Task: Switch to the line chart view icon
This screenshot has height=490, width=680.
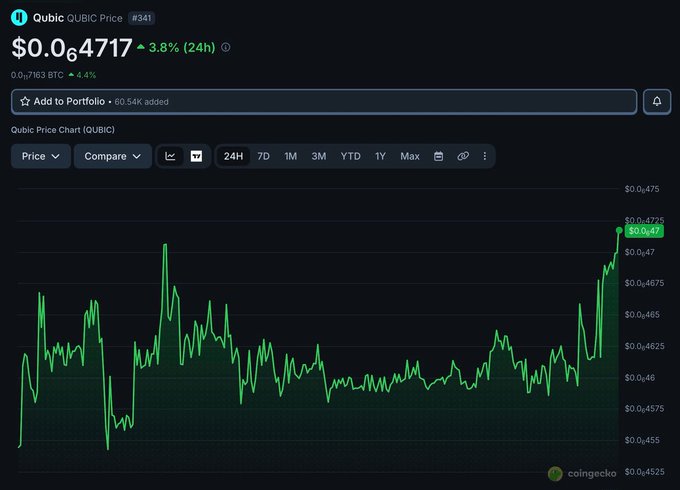Action: 170,156
